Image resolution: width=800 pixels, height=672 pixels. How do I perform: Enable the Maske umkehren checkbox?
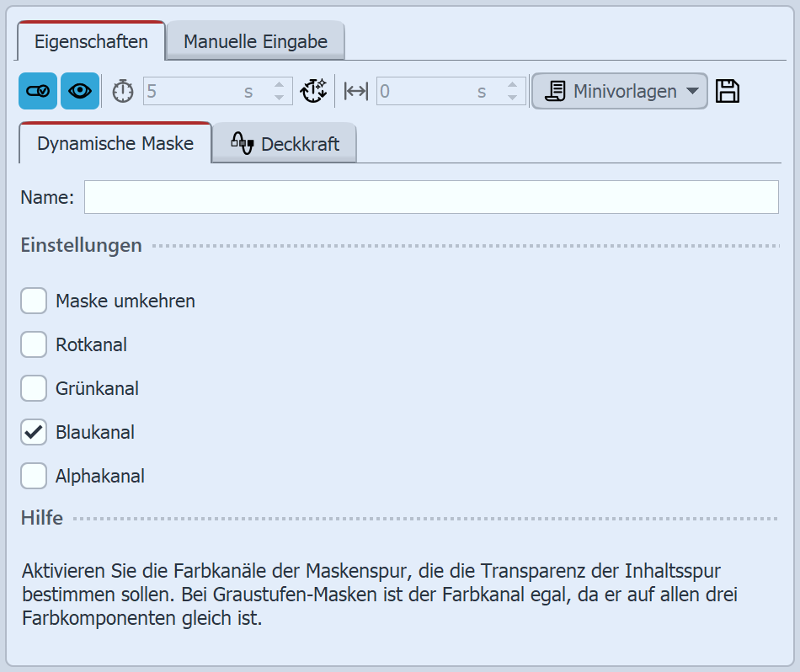(34, 301)
